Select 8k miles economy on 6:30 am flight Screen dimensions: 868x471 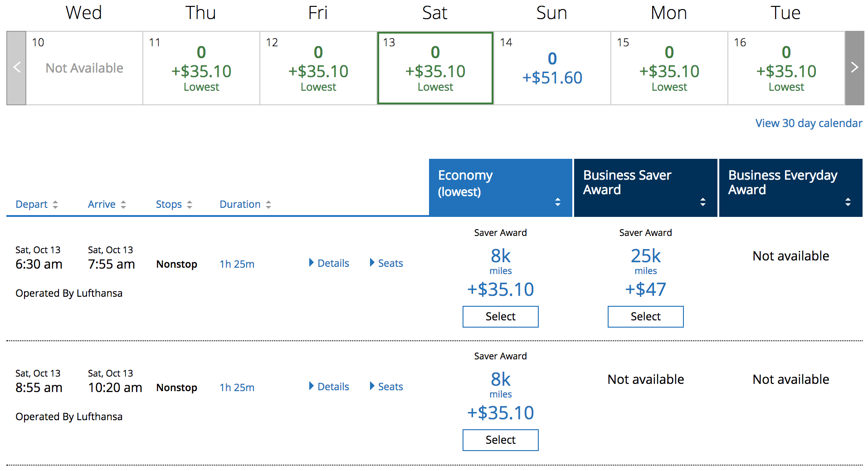pos(500,317)
